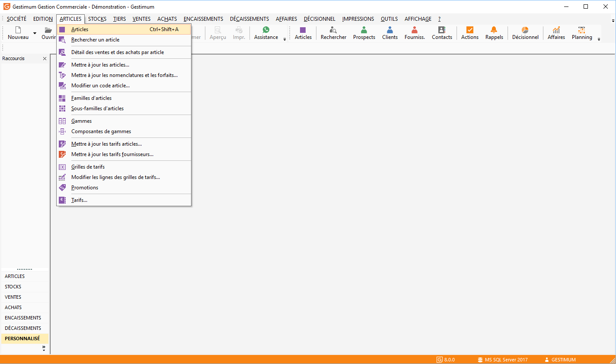Image resolution: width=616 pixels, height=364 pixels.
Task: Open the SOCIÉTÉ menu
Action: (x=16, y=19)
